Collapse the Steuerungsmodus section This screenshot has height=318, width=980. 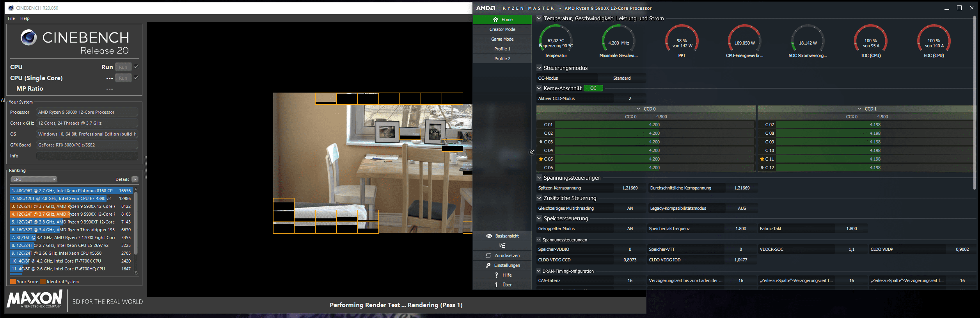pyautogui.click(x=539, y=68)
